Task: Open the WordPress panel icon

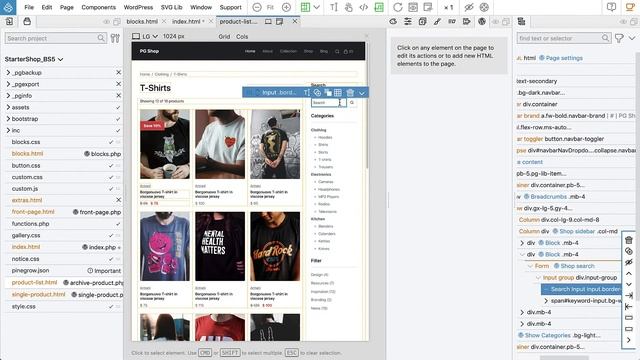Action: point(482,21)
